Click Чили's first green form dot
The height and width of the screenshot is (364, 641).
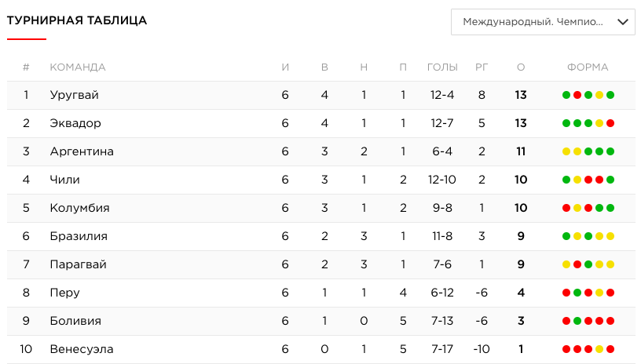coord(566,180)
